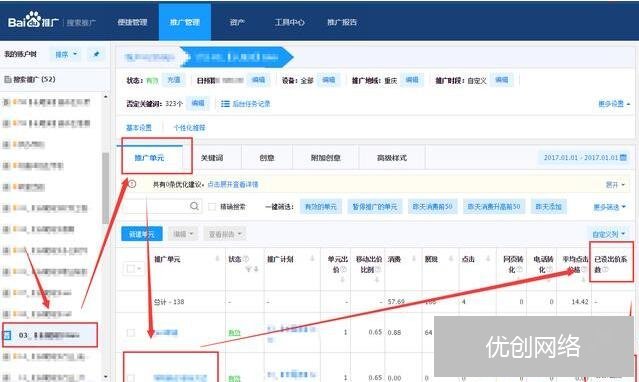The height and width of the screenshot is (382, 639).
Task: Click the search magnifier icon
Action: point(194,206)
